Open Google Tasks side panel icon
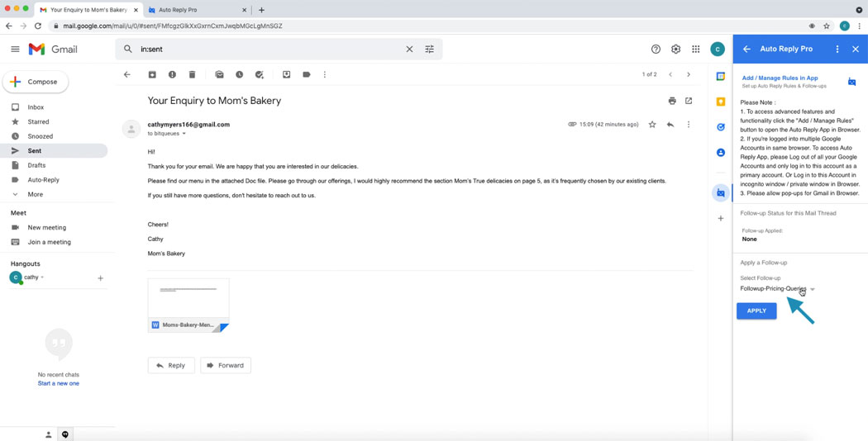 [721, 126]
